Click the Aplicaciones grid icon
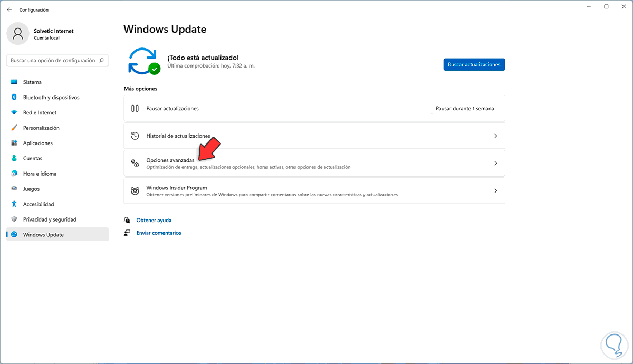 pyautogui.click(x=14, y=143)
